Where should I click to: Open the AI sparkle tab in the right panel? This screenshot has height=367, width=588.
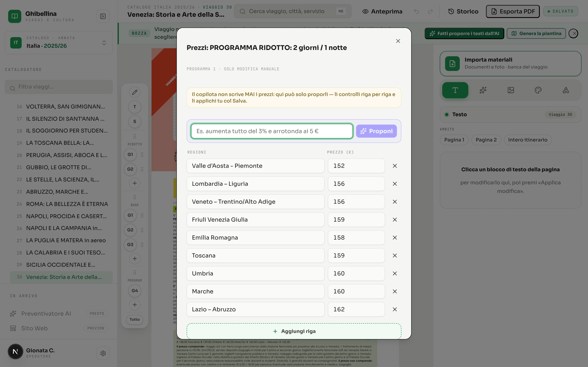[483, 90]
